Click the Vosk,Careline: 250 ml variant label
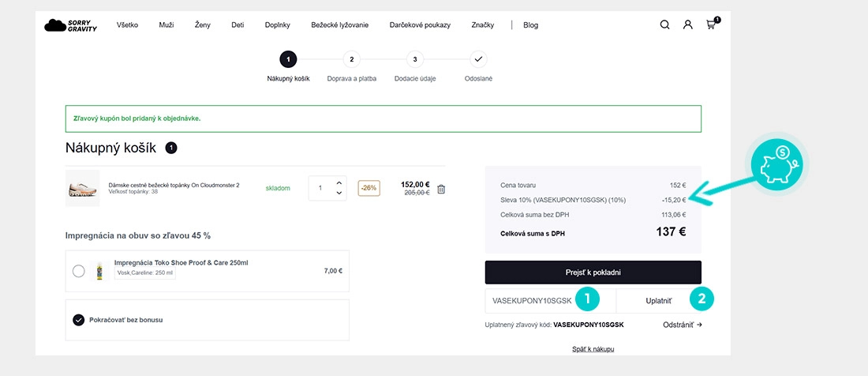 (145, 273)
